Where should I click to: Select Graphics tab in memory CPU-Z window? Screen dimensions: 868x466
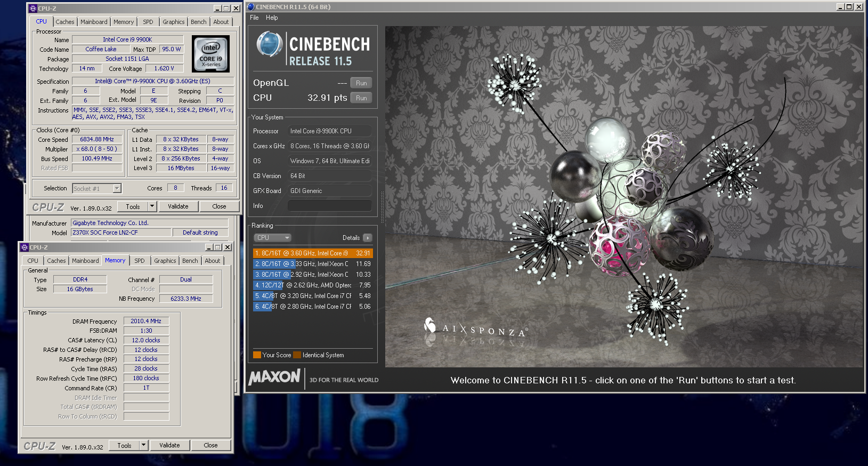point(165,261)
